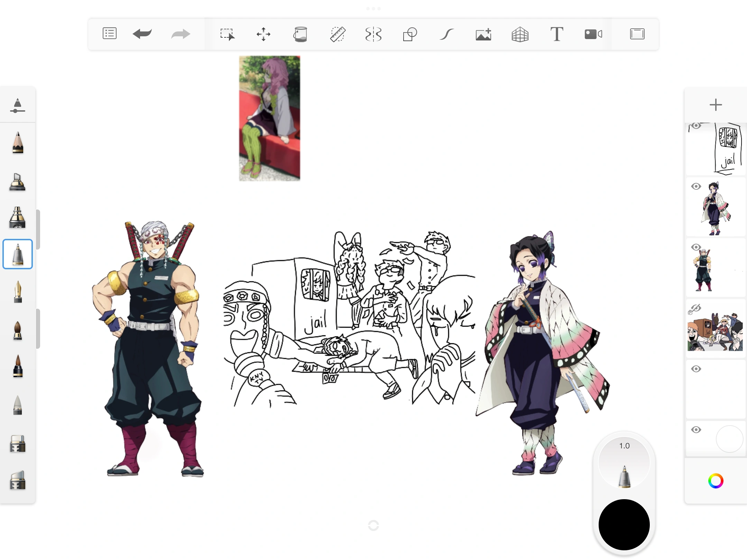Open the predictive stroke tool
Image resolution: width=747 pixels, height=560 pixels.
pyautogui.click(x=446, y=34)
